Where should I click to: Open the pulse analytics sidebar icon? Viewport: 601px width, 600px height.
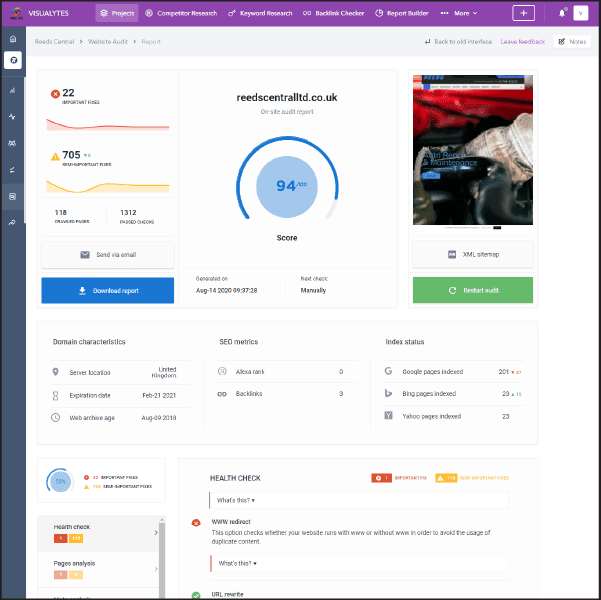(13, 117)
